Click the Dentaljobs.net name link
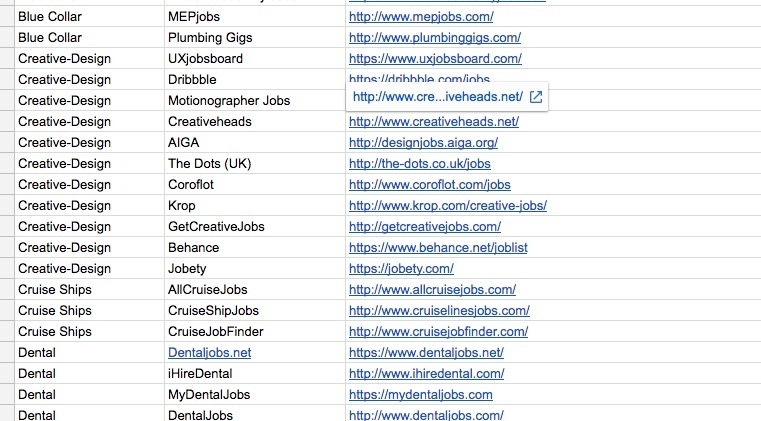This screenshot has height=421, width=761. (x=209, y=353)
